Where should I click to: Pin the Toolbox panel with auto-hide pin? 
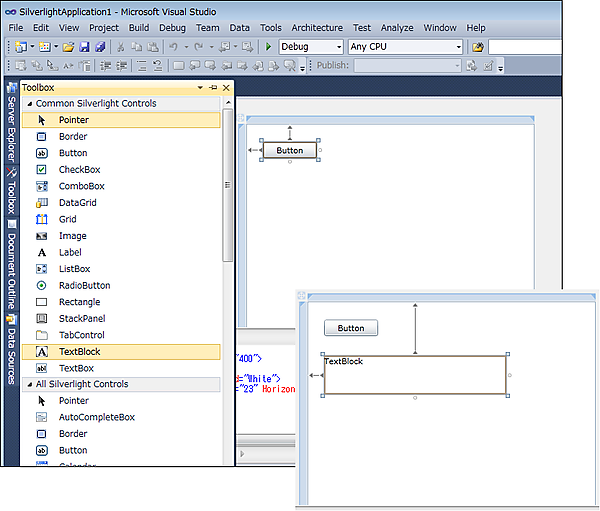coord(213,88)
